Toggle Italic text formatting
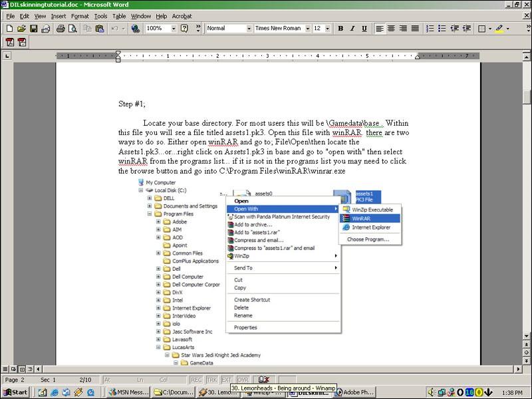 point(352,29)
